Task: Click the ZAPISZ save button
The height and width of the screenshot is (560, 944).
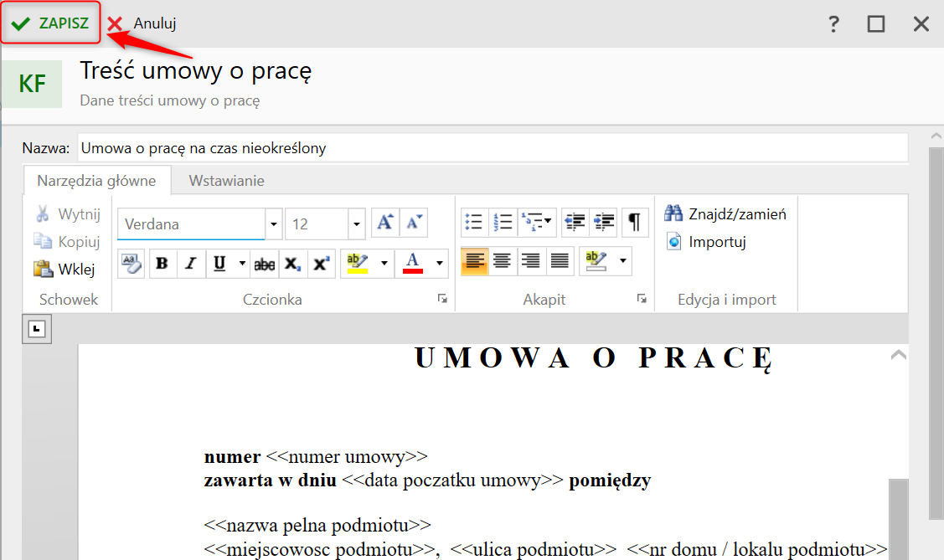Action: [x=51, y=23]
